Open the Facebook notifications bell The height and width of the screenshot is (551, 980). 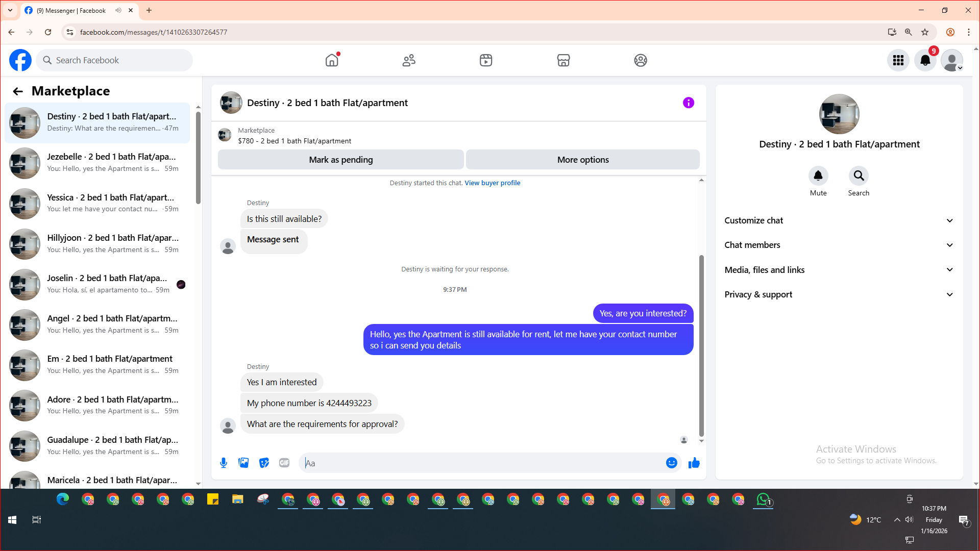point(925,60)
